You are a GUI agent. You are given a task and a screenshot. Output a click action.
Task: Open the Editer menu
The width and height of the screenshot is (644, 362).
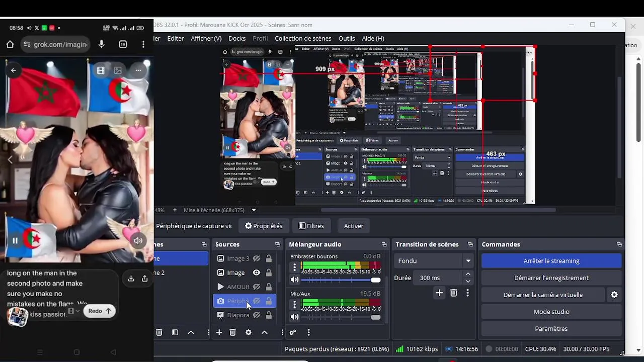tap(176, 38)
